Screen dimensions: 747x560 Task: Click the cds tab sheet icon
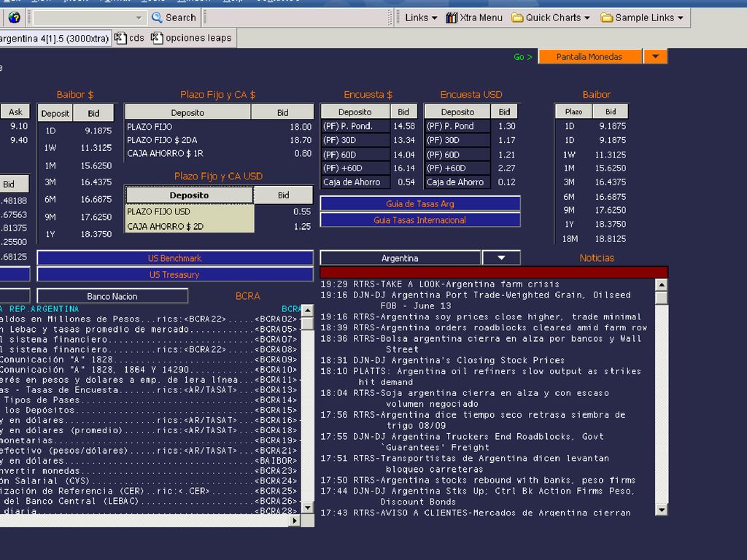tap(120, 38)
